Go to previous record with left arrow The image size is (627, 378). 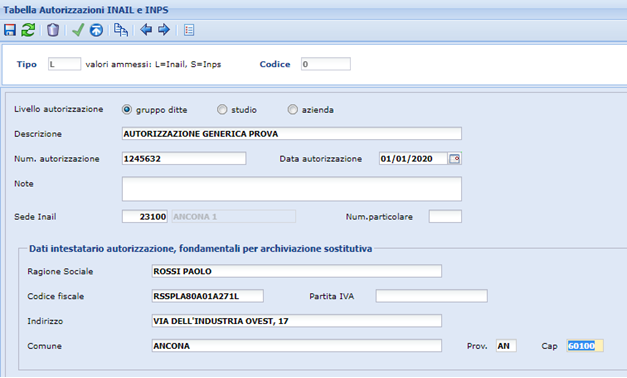pos(146,30)
